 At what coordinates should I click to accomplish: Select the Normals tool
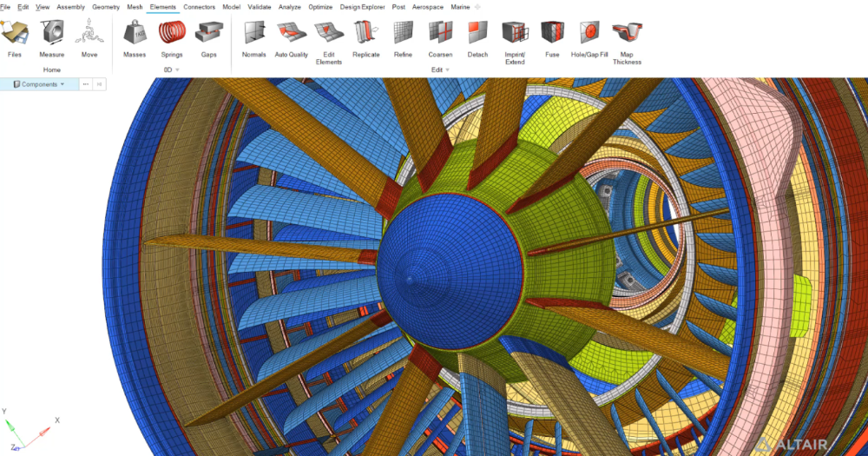(254, 37)
